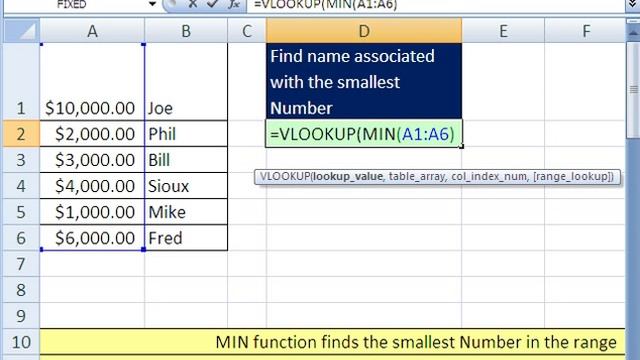Select row 2 header
Screen dimensions: 640x360
point(21,134)
